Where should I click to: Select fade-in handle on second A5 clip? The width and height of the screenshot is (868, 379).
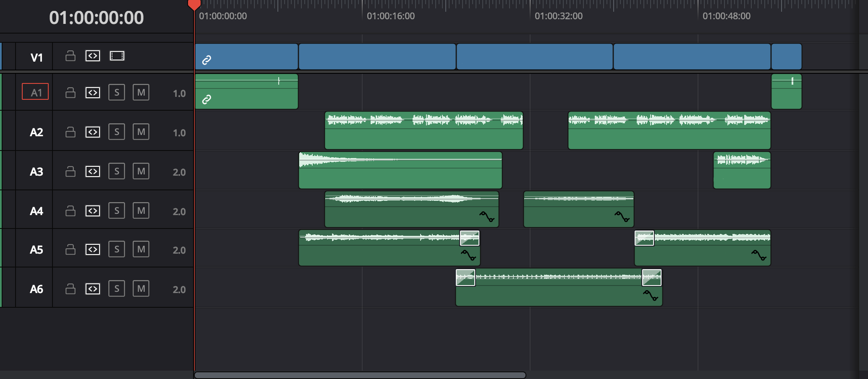(644, 238)
